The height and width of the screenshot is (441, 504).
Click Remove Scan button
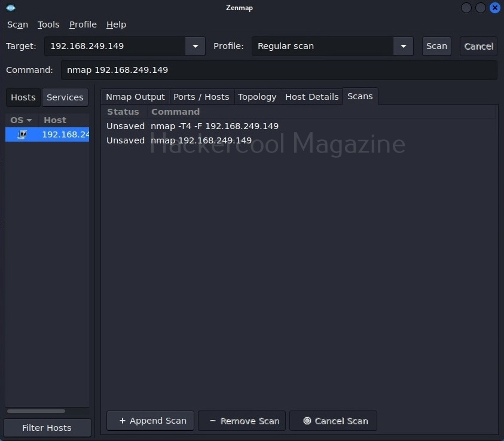click(242, 421)
